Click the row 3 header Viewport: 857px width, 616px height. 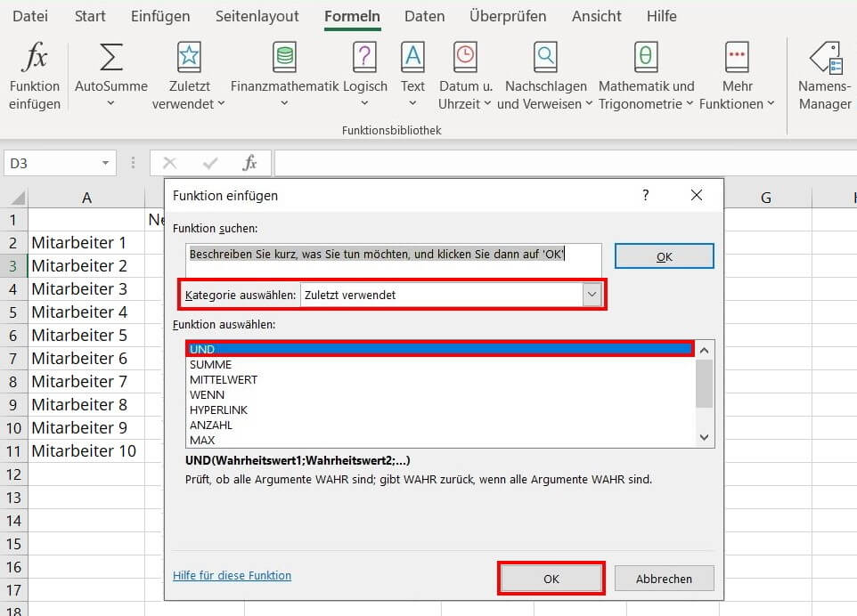[x=13, y=266]
